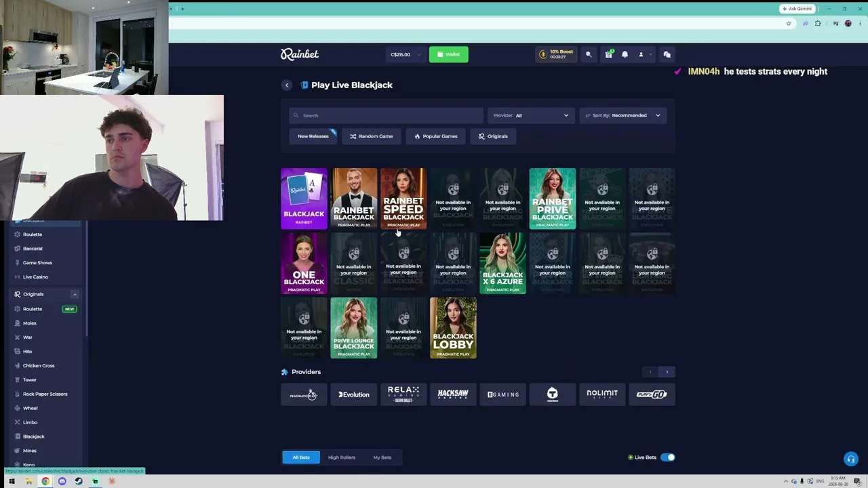
Task: Open the Chrome profile avatar
Action: [848, 24]
